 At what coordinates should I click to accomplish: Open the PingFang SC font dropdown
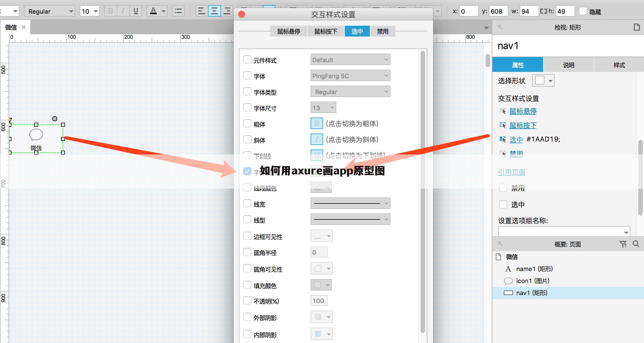350,76
